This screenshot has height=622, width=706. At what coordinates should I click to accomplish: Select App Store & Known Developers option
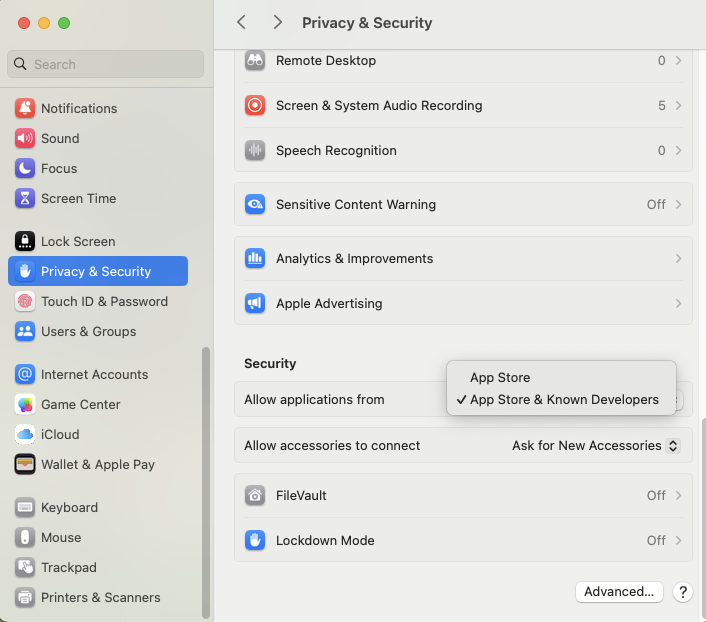click(564, 399)
